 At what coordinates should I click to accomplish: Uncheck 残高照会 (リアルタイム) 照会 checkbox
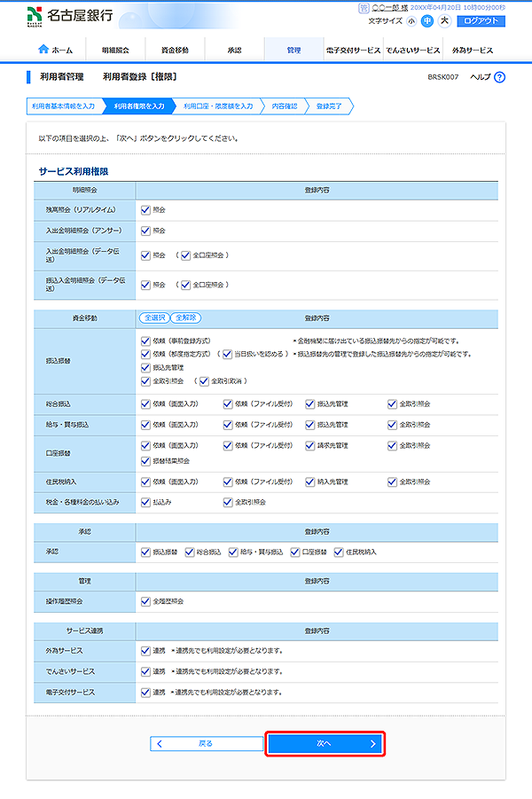(x=145, y=210)
